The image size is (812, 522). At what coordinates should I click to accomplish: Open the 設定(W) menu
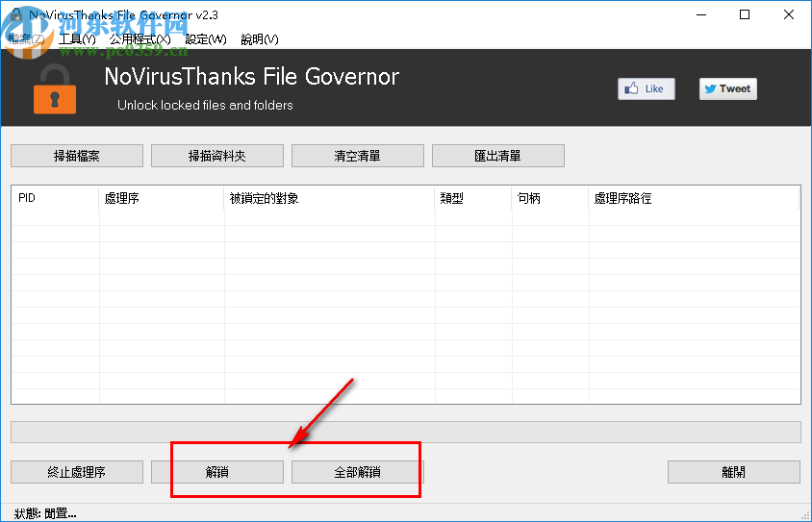pyautogui.click(x=206, y=39)
